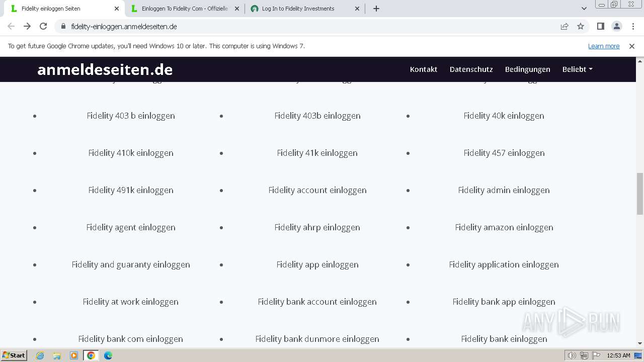The image size is (644, 362).
Task: View site info via the padlock icon
Action: (x=63, y=26)
